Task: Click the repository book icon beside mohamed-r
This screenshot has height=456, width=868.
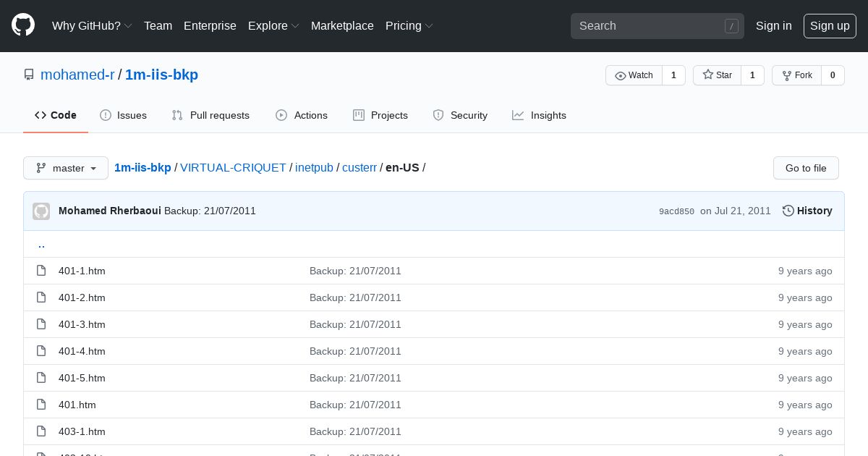Action: tap(29, 75)
